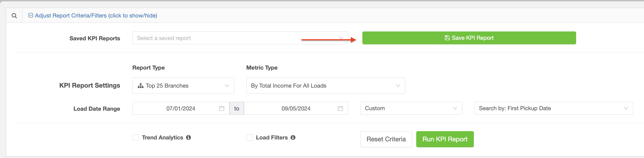Click the 07/01/2024 start date field
644x158 pixels.
pos(181,108)
